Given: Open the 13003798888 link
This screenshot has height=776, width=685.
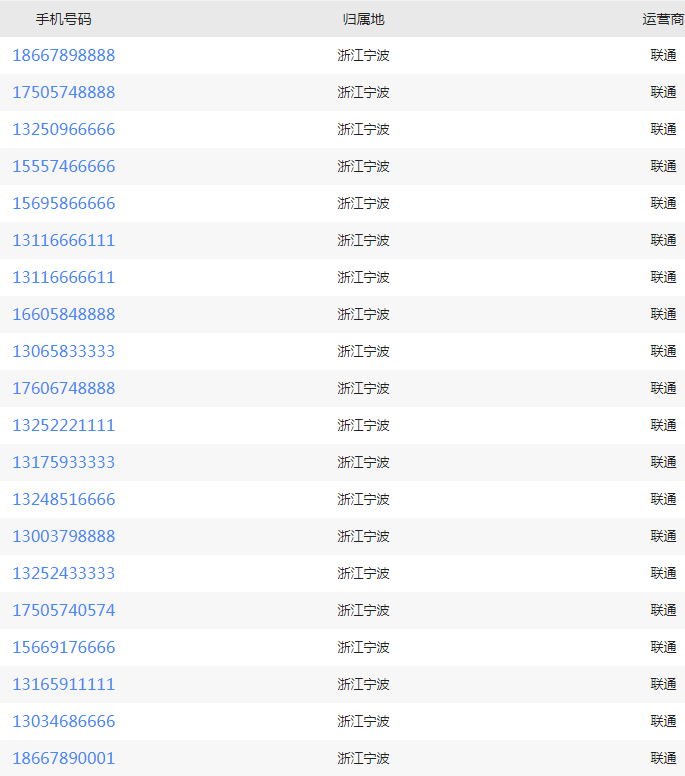Looking at the screenshot, I should (x=63, y=536).
